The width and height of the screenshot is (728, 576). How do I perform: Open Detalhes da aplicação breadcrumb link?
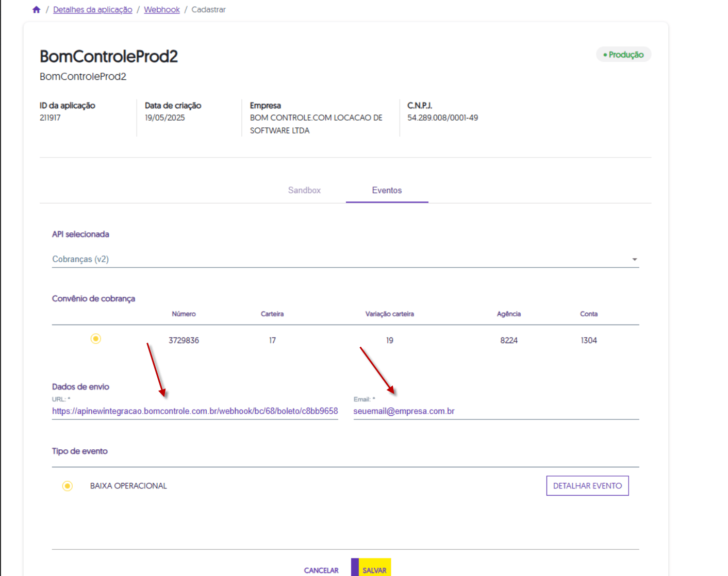(93, 10)
